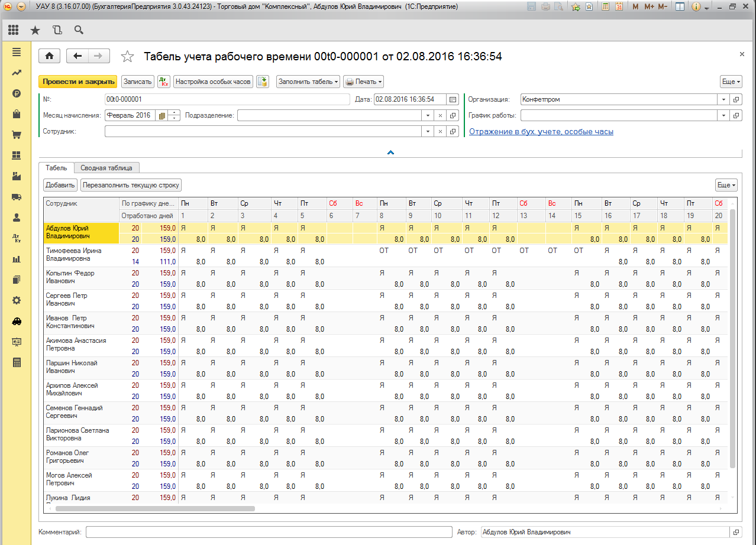Show Дт/Кт postings icon in toolbar
756x545 pixels.
pyautogui.click(x=164, y=82)
